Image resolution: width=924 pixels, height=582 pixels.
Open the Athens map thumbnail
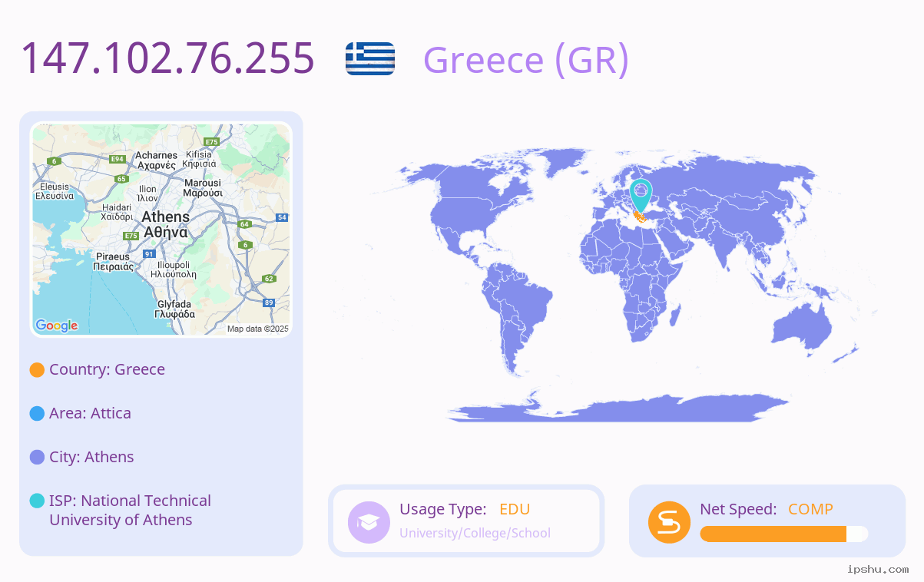click(161, 230)
